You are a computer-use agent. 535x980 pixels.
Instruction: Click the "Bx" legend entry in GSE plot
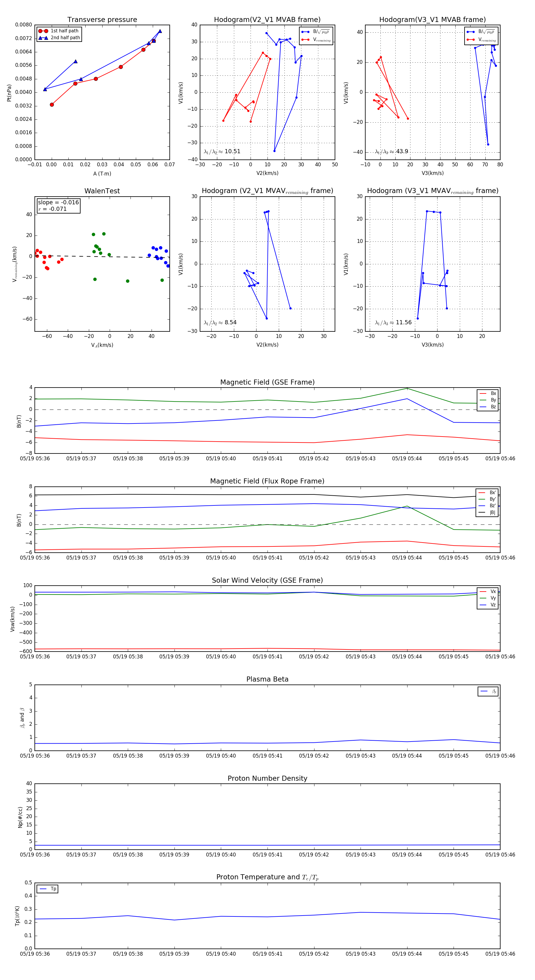pyautogui.click(x=488, y=393)
